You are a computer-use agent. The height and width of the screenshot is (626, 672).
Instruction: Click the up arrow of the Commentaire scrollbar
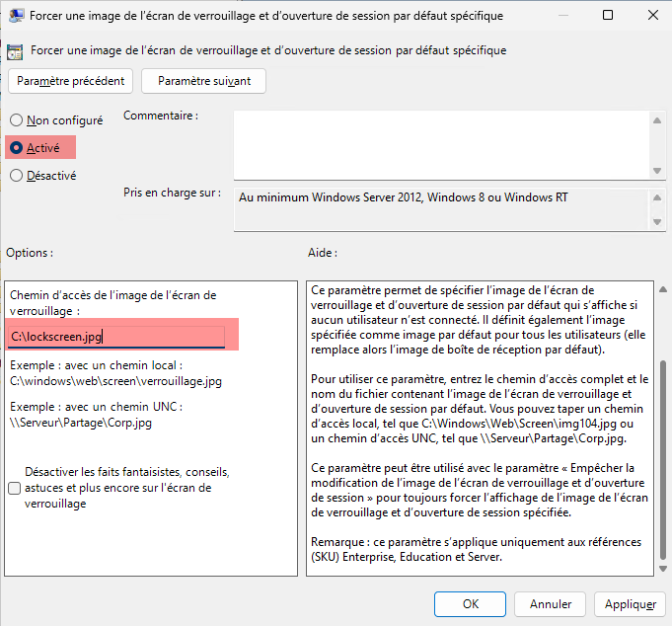click(656, 120)
